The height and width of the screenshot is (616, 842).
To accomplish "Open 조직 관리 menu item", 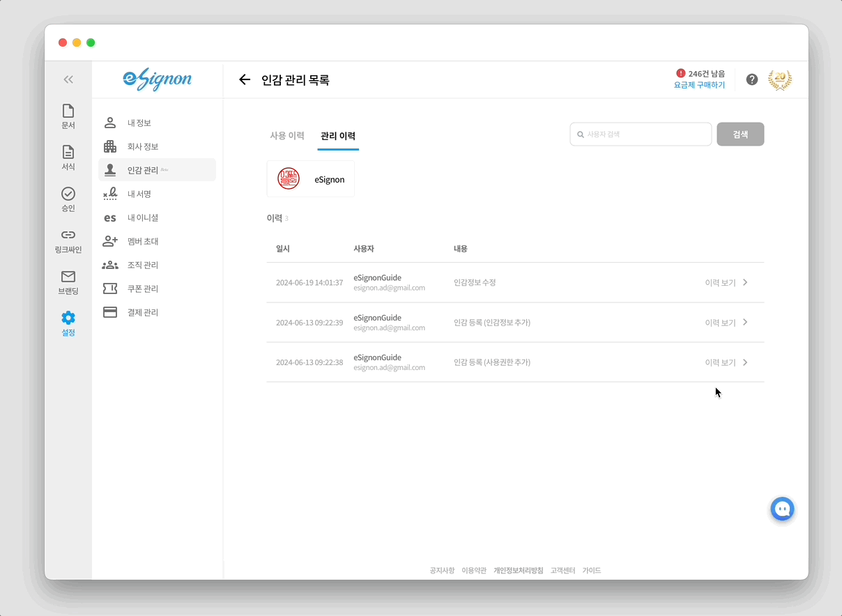I will click(x=157, y=265).
